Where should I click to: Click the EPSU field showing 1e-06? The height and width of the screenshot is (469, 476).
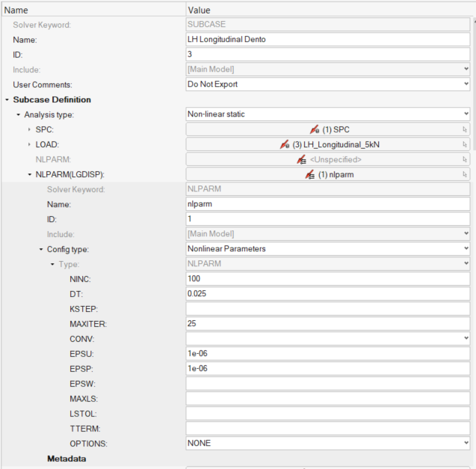(328, 354)
